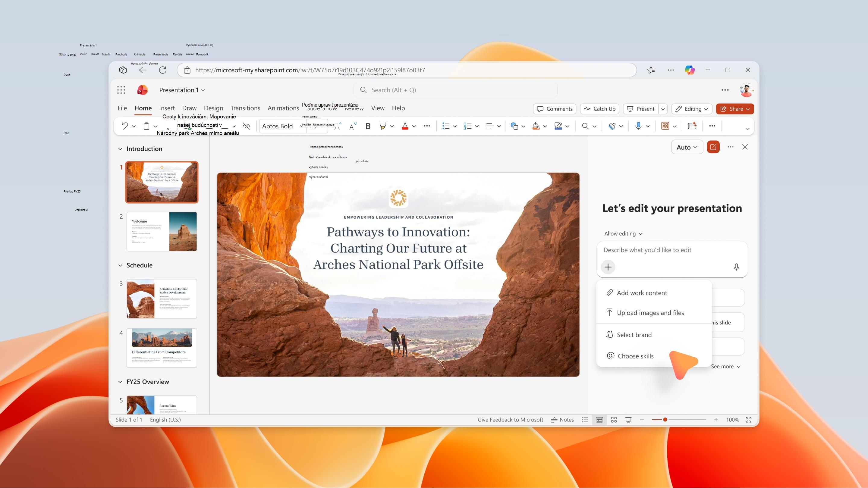
Task: Click the shape outline pen icon
Action: tap(558, 126)
